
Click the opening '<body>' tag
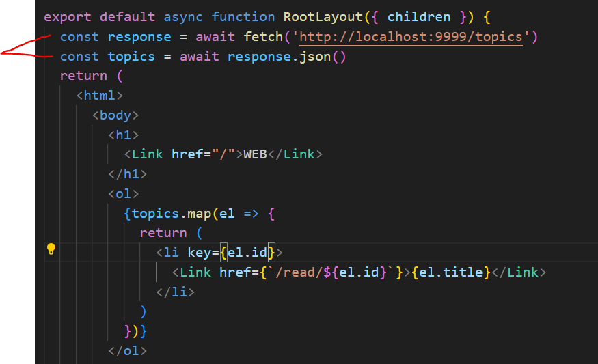(115, 115)
